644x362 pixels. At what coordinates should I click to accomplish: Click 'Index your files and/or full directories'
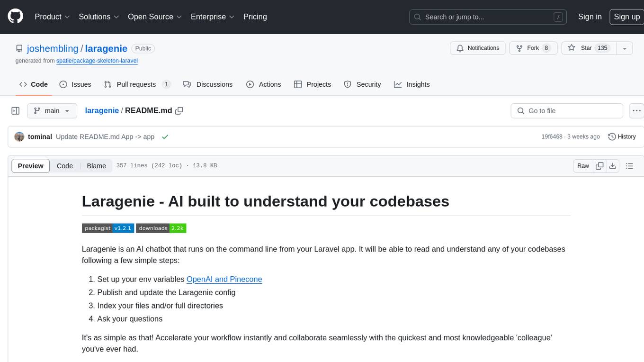pos(160,306)
